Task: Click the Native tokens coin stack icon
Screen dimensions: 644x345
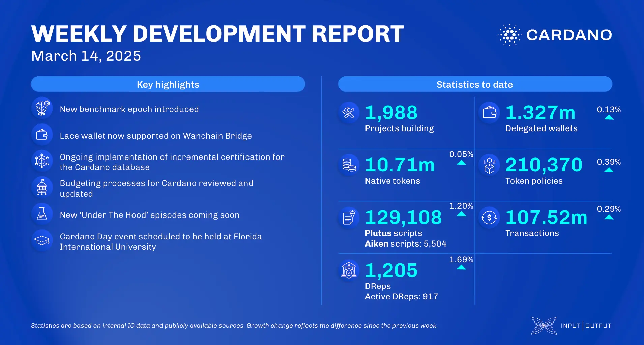Action: (349, 165)
